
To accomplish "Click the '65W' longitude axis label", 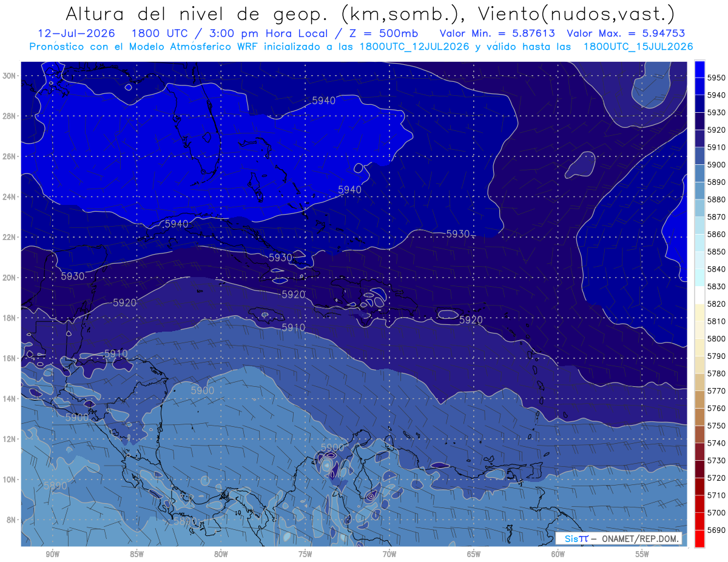I will [474, 554].
